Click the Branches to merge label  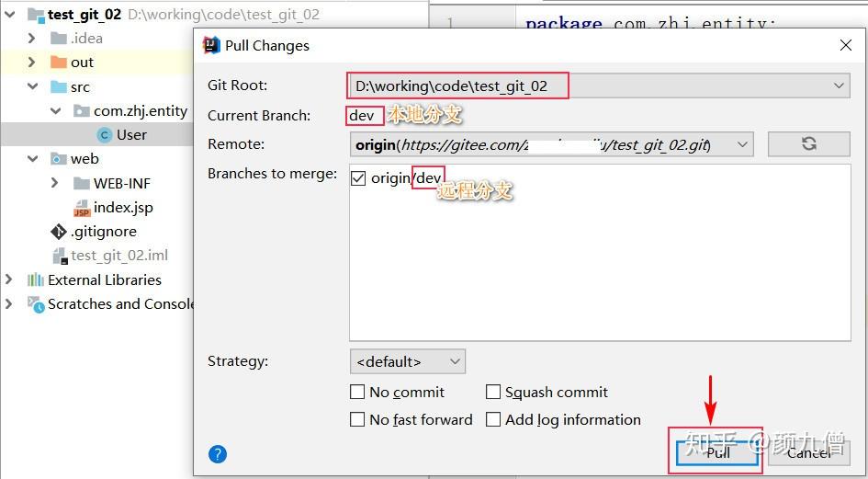(x=272, y=174)
